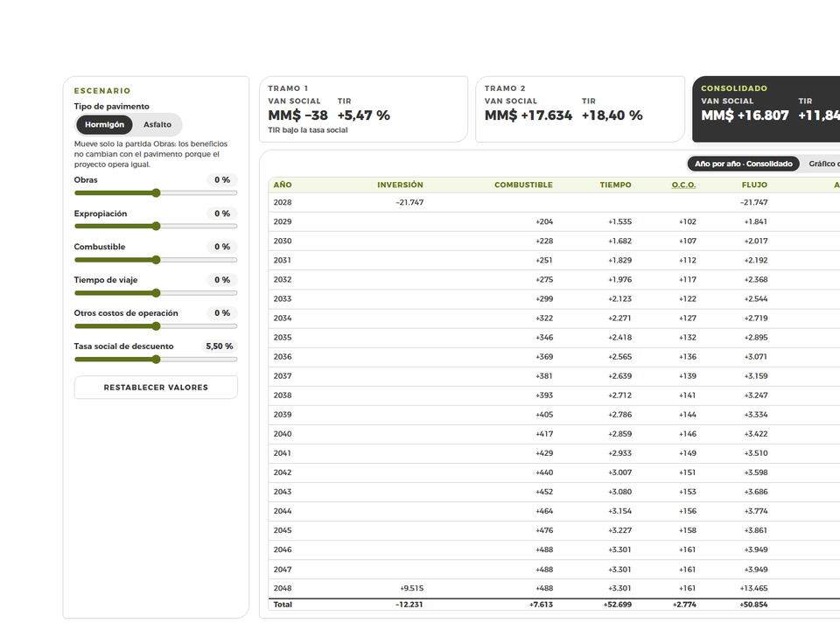Open the Año por año · Consolidado tab

744,164
